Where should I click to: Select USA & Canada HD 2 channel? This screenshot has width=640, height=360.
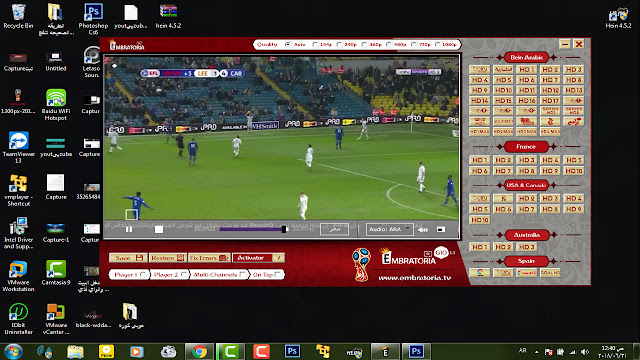click(x=527, y=198)
